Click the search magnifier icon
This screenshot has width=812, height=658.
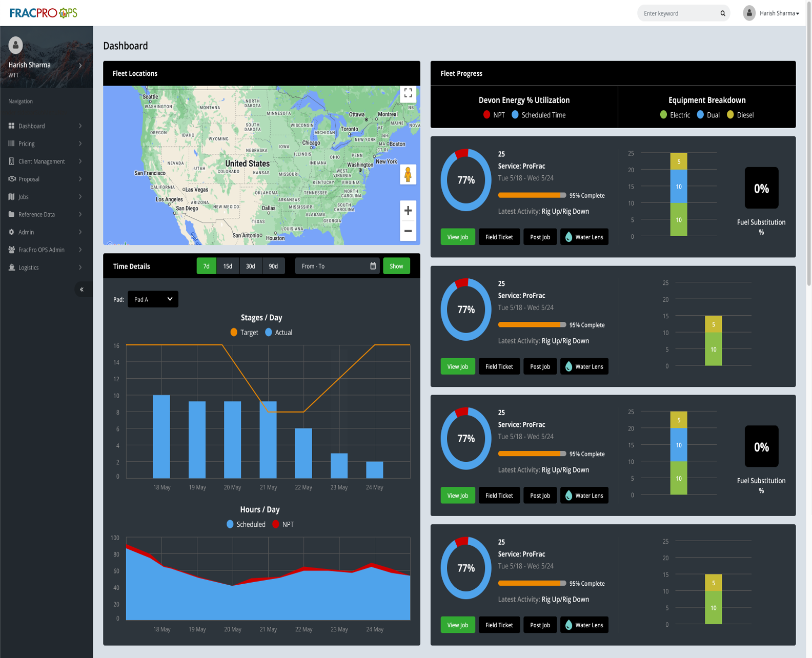tap(723, 13)
